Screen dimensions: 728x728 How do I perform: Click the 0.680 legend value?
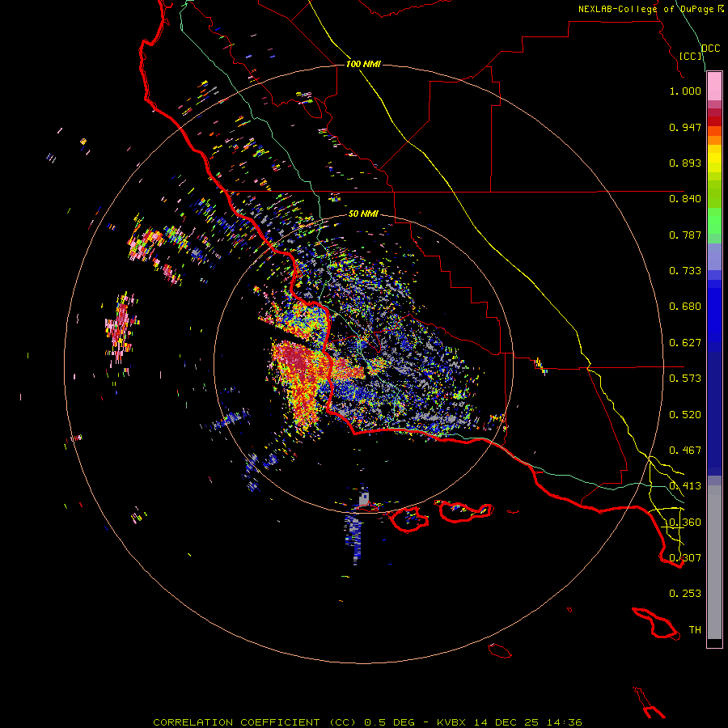(685, 307)
